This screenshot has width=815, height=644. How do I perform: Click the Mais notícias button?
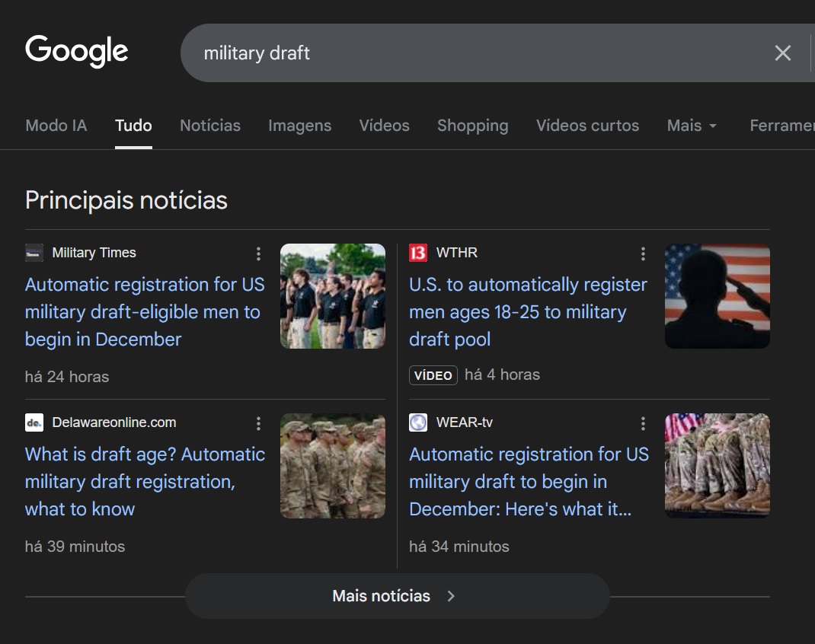tap(398, 596)
